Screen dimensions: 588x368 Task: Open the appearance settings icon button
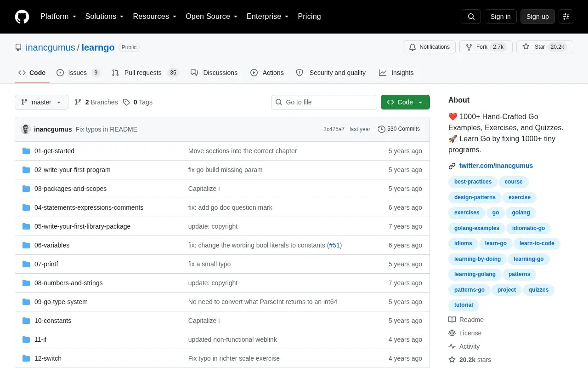click(566, 17)
